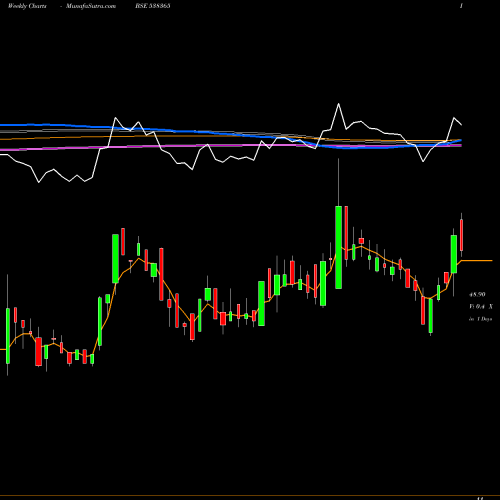500x500 pixels.
Task: Click the white indicator line's highest peak
Action: click(339, 104)
